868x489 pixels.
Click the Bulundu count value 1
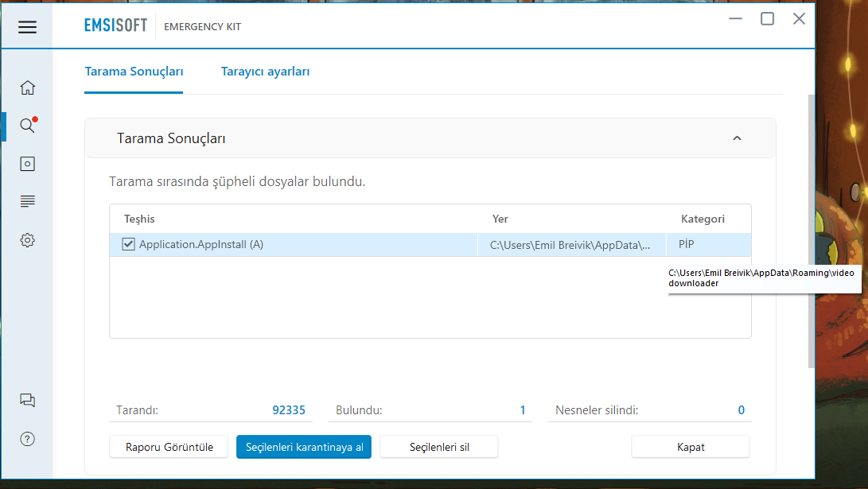523,410
